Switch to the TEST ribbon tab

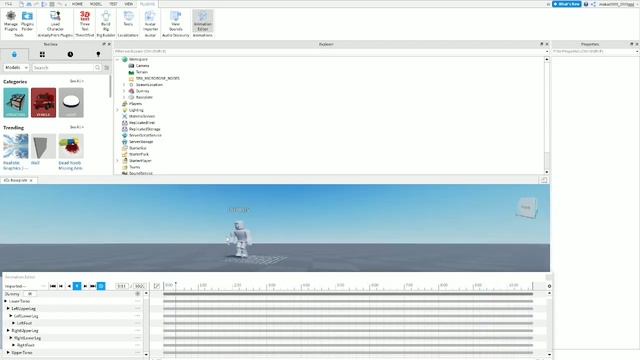(113, 4)
